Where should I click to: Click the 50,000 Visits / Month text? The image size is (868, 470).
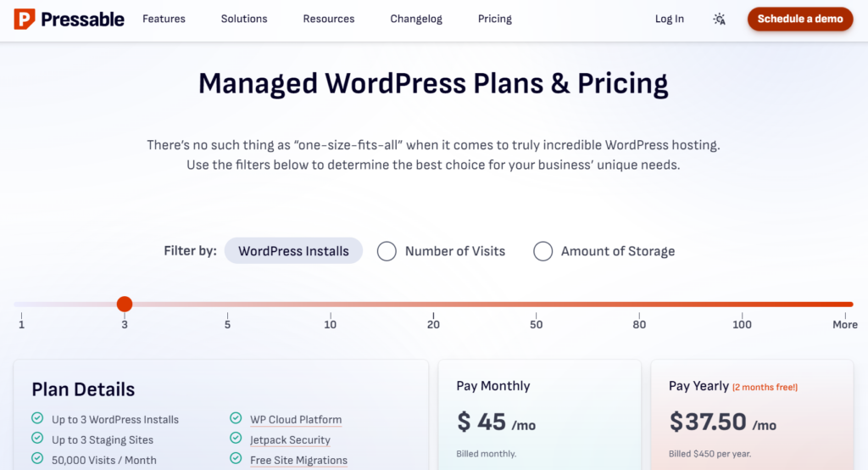[x=104, y=460]
